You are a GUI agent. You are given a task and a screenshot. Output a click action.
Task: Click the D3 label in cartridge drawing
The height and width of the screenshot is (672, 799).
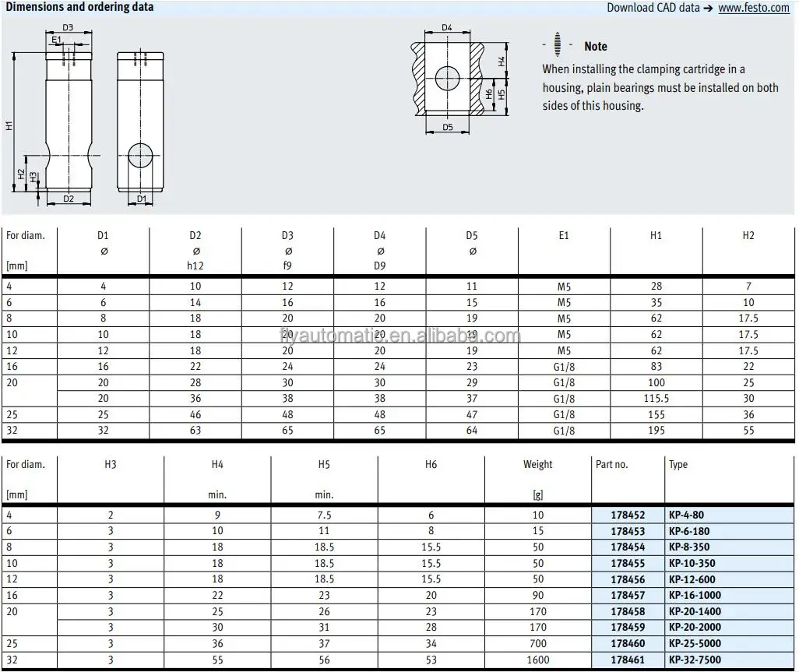click(x=68, y=27)
